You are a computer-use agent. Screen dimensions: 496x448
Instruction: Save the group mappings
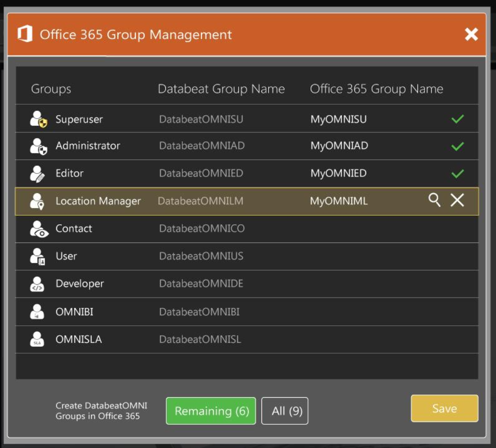[444, 408]
